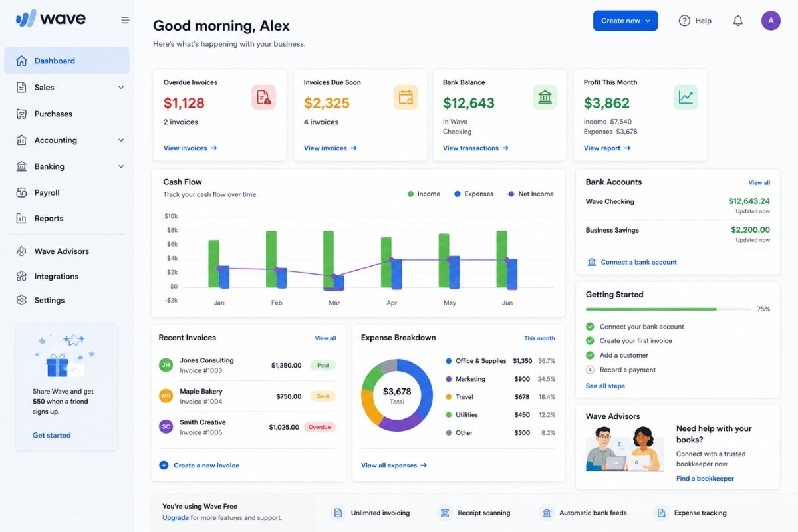The width and height of the screenshot is (798, 532).
Task: Open the user avatar menu
Action: coord(771,21)
